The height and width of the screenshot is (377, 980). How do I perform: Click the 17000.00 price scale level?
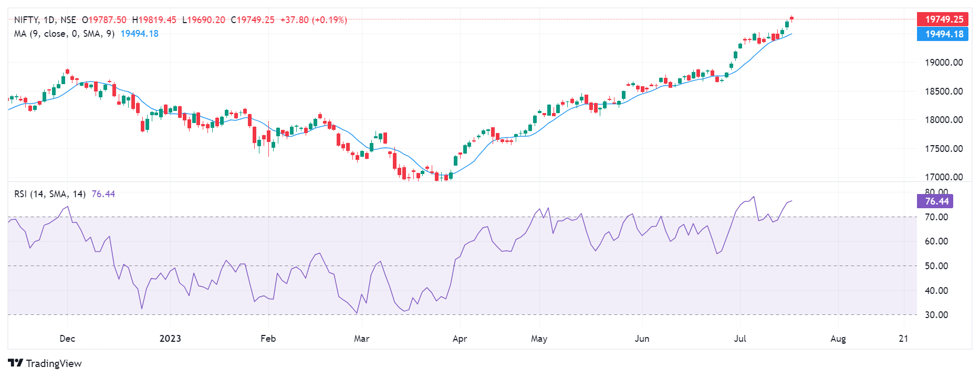[943, 177]
